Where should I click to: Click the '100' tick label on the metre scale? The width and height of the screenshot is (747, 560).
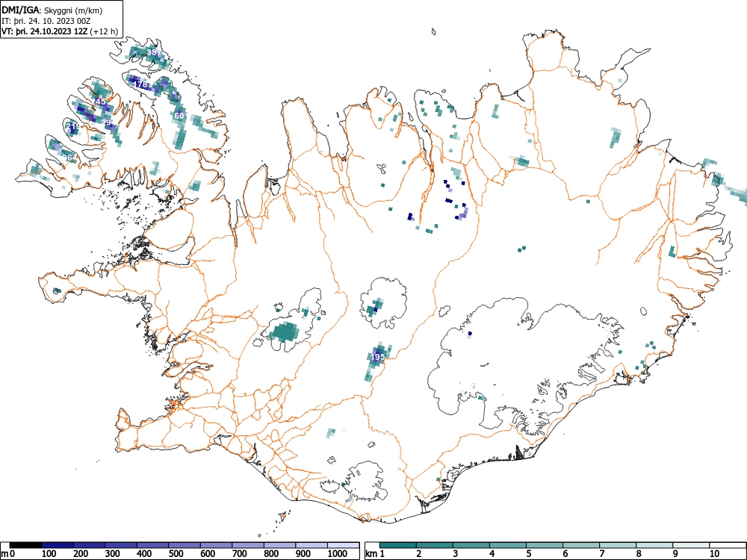click(x=49, y=554)
